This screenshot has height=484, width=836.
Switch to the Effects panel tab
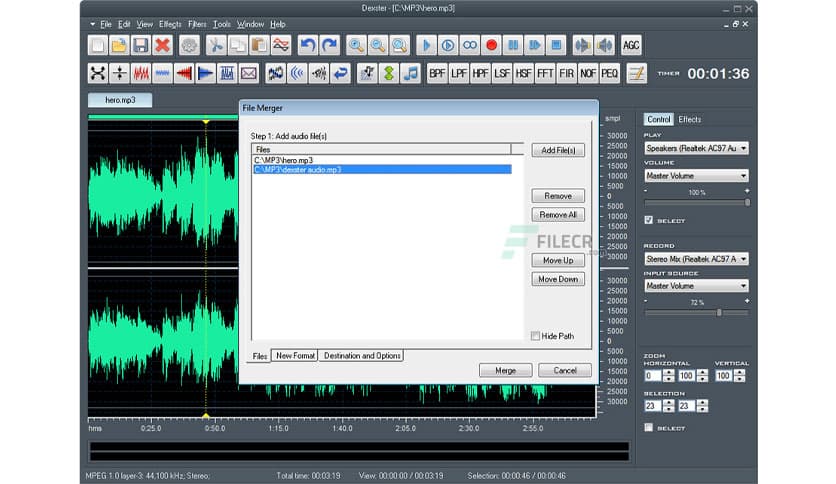689,119
